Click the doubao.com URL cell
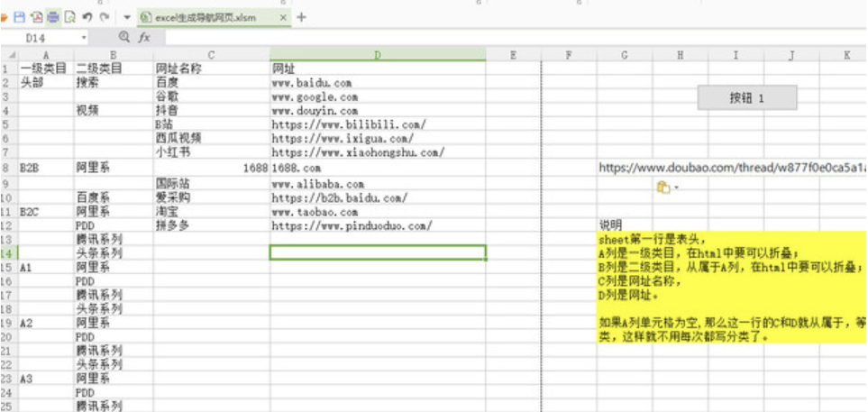This screenshot has height=412, width=868. (731, 168)
